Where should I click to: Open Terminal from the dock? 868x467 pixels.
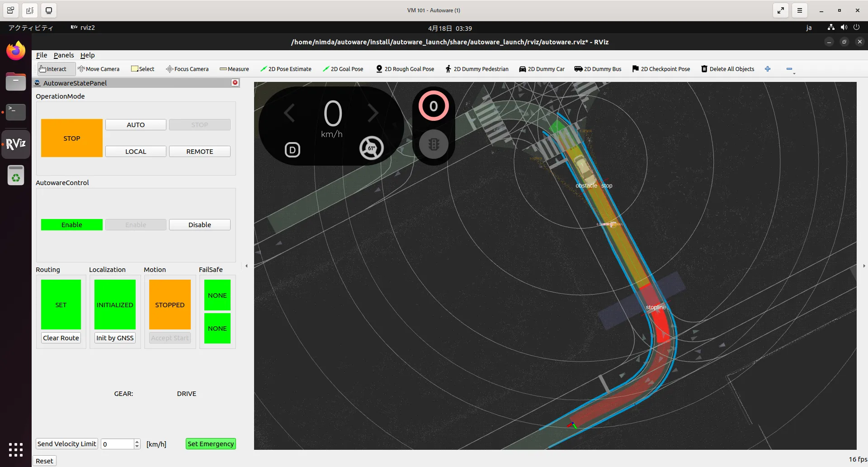[x=16, y=112]
